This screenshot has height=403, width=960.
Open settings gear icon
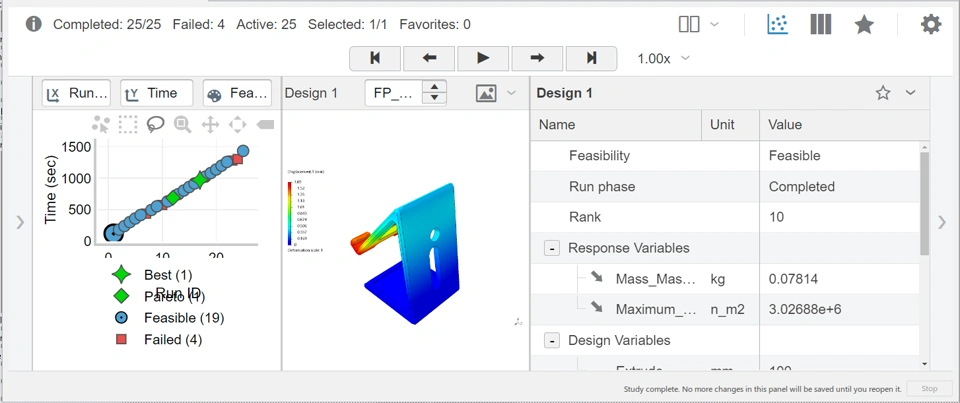click(931, 25)
